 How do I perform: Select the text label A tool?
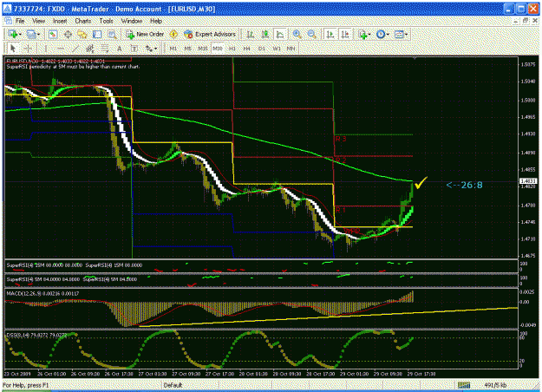point(120,49)
